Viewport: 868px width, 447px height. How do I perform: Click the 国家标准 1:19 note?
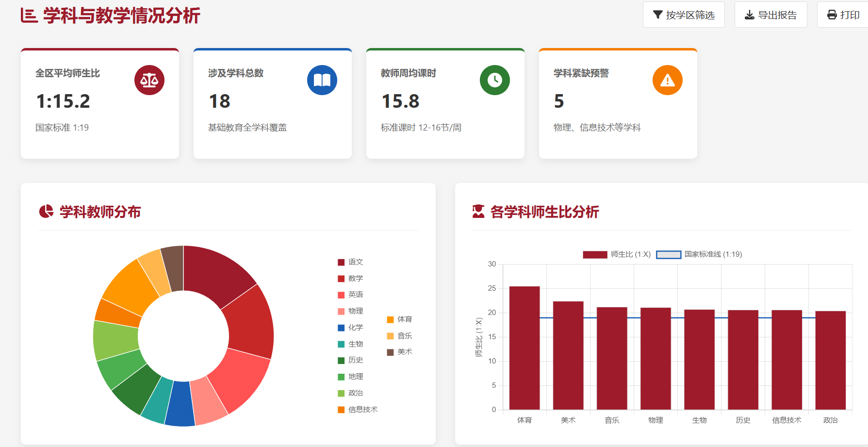(x=62, y=128)
